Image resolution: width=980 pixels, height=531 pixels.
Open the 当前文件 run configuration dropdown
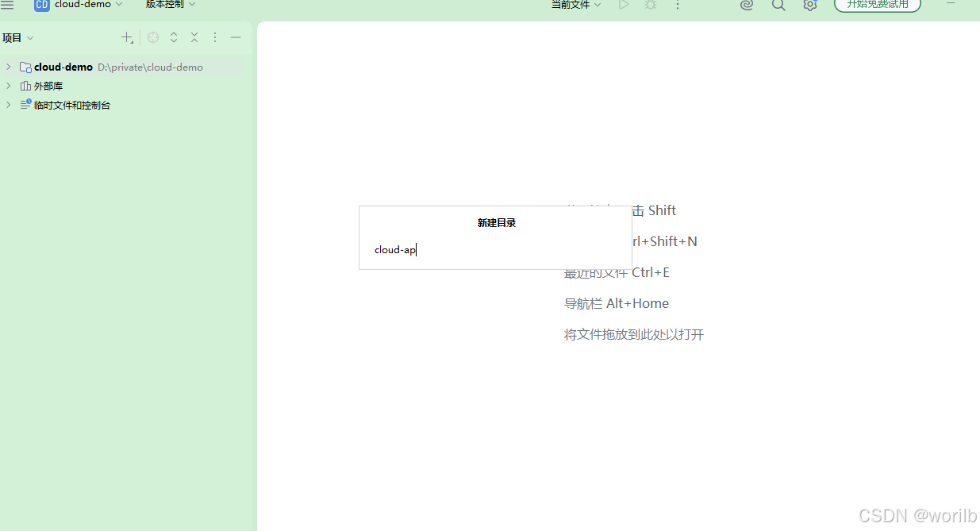(x=576, y=5)
